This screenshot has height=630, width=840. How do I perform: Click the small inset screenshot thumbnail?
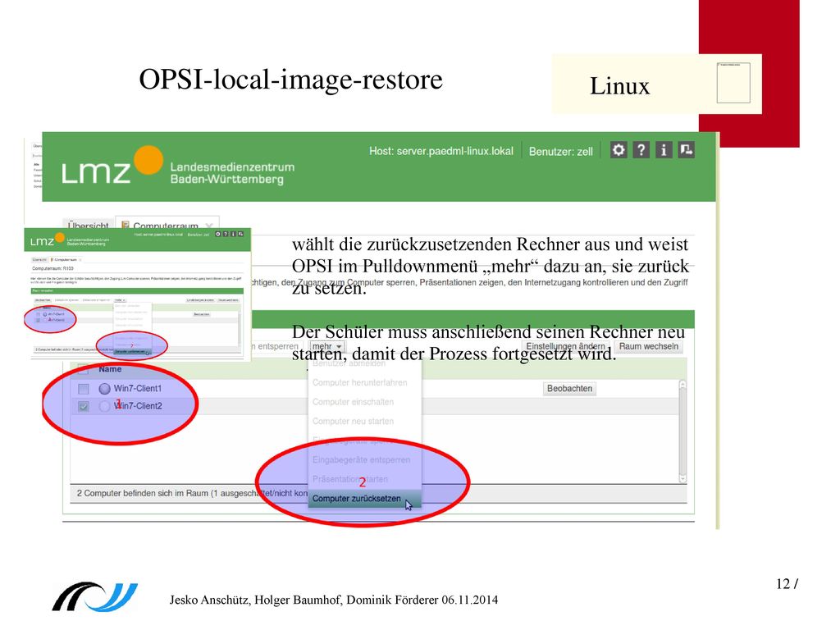click(138, 294)
